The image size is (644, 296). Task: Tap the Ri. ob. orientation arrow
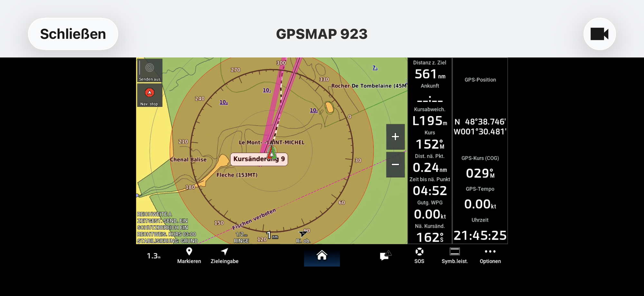tap(303, 234)
